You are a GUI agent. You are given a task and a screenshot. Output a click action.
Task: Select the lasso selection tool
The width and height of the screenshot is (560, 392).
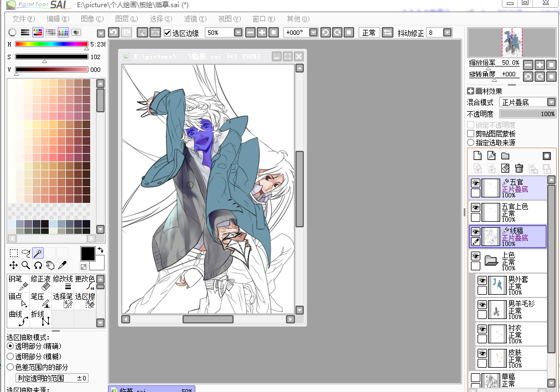point(25,253)
